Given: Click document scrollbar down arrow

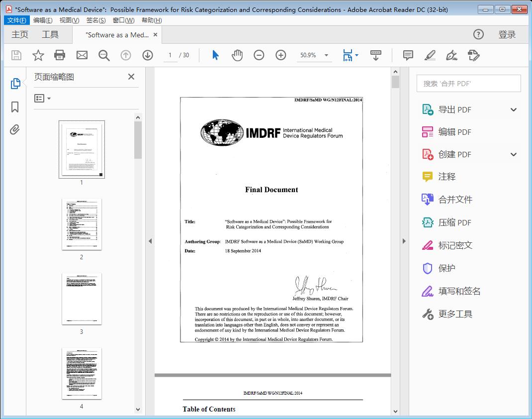Looking at the screenshot, I should pyautogui.click(x=395, y=411).
